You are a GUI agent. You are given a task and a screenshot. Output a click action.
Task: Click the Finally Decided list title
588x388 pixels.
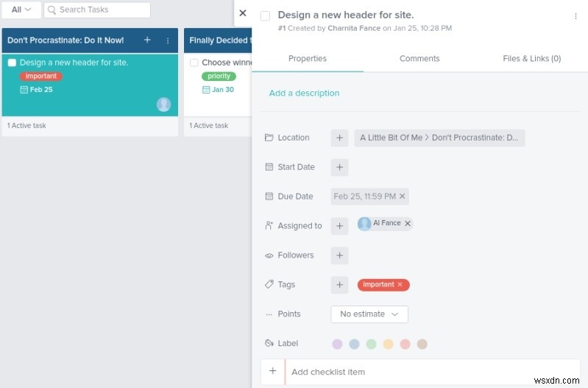220,40
